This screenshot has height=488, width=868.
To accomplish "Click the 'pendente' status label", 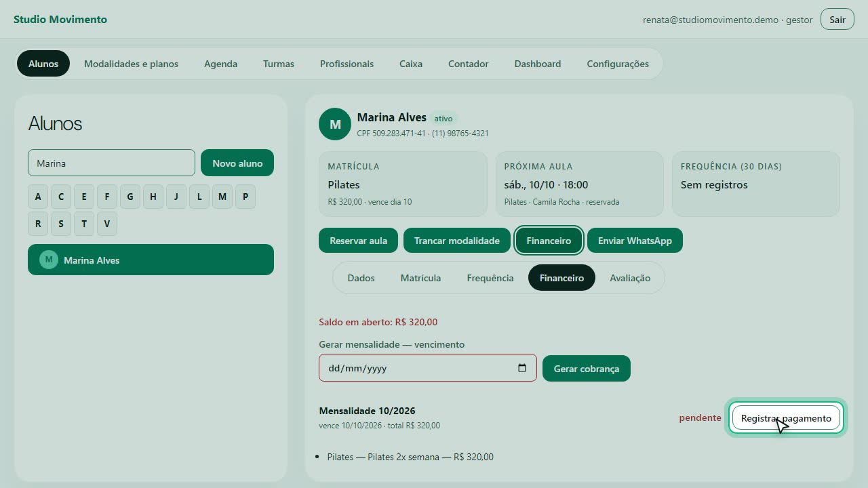I will [x=700, y=418].
